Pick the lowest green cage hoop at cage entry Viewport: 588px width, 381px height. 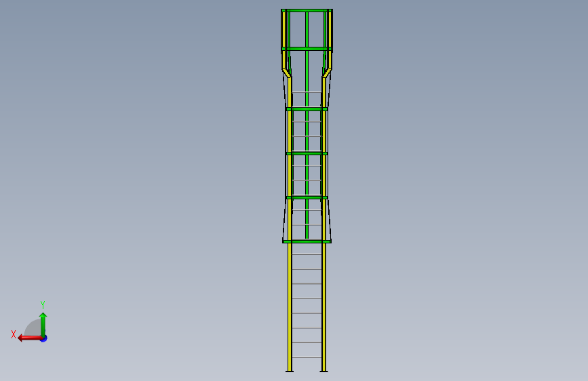click(x=307, y=241)
